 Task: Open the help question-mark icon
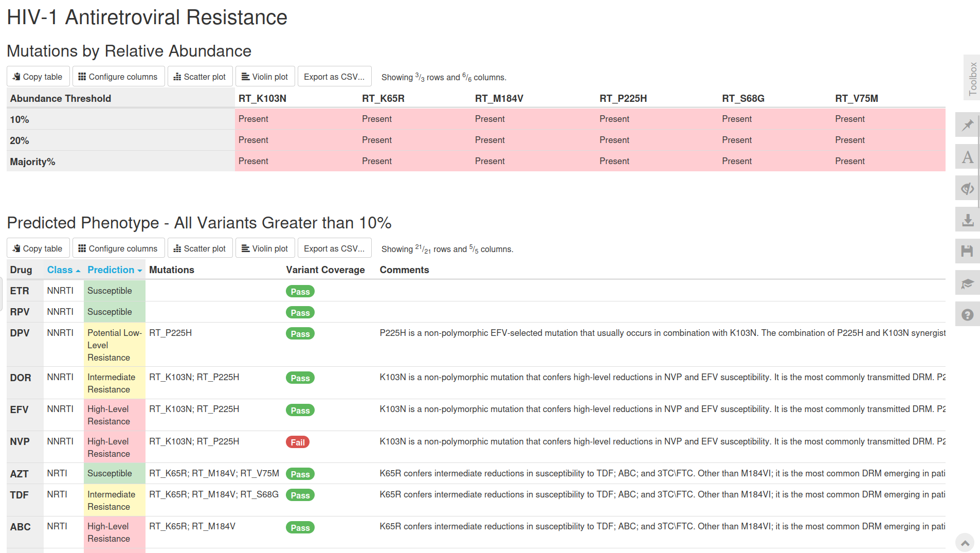968,314
